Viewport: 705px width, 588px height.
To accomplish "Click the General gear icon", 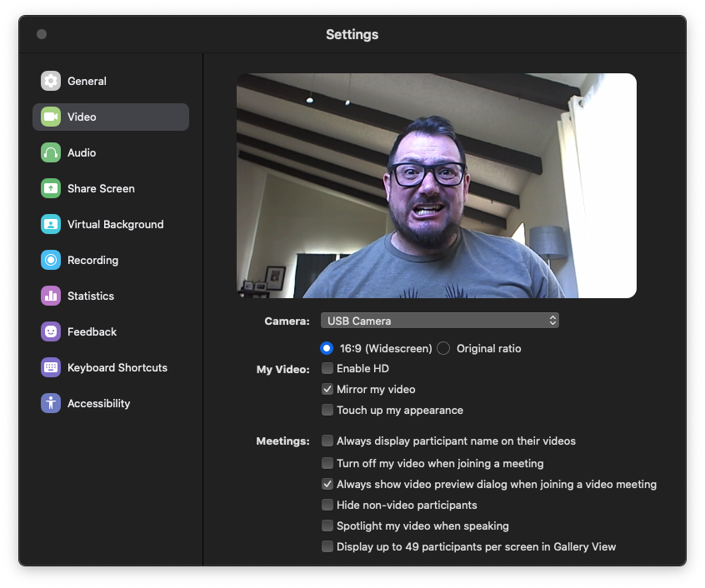I will (51, 81).
